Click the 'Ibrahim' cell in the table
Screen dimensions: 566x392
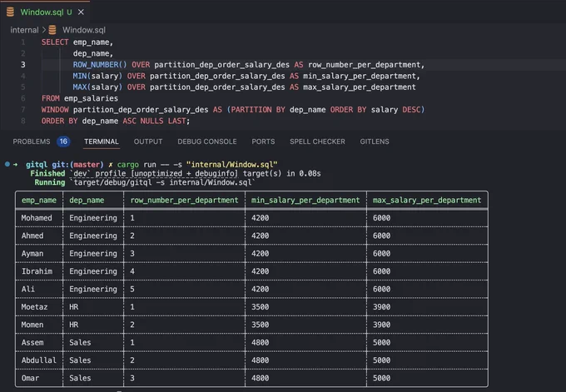point(37,271)
